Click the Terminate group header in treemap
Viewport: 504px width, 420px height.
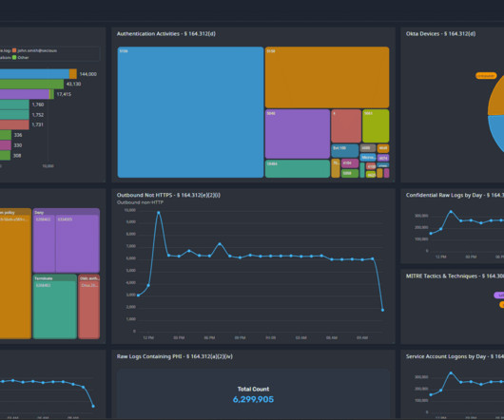pos(54,278)
